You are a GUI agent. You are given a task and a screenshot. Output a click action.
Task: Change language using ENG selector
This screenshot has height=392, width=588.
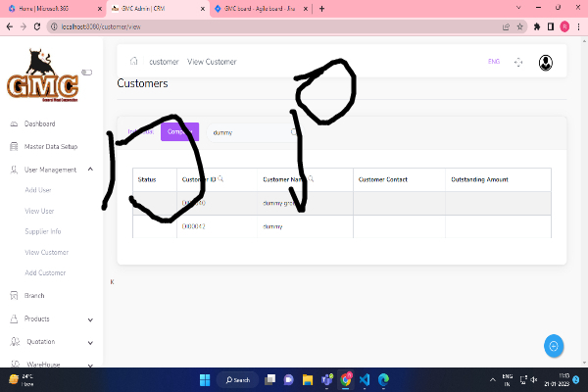494,62
